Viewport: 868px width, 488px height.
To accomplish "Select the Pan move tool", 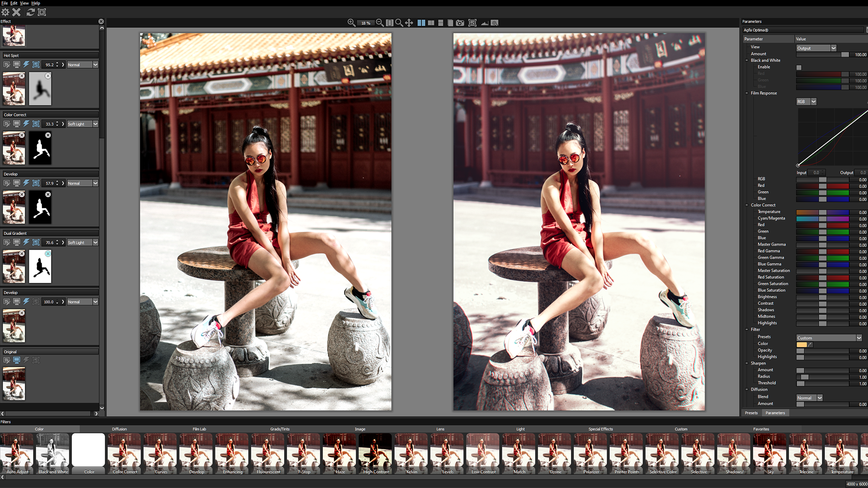I will pos(409,23).
